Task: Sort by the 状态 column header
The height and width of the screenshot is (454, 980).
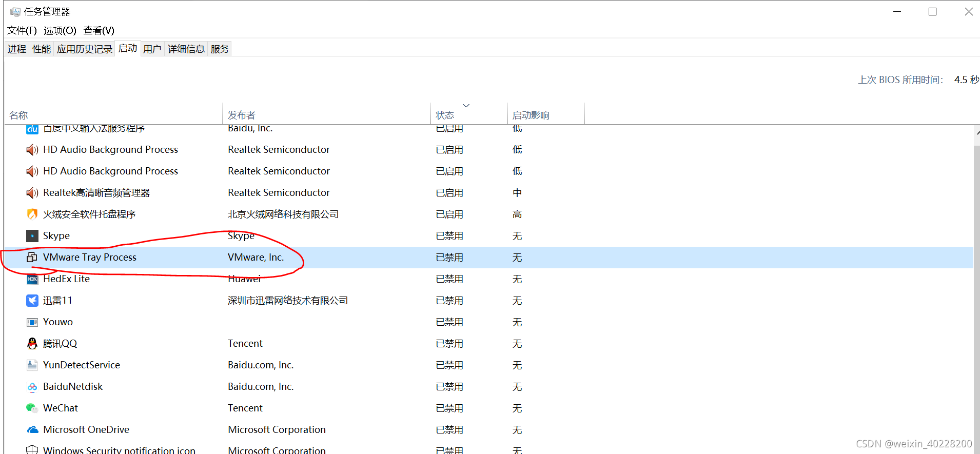Action: (468, 115)
